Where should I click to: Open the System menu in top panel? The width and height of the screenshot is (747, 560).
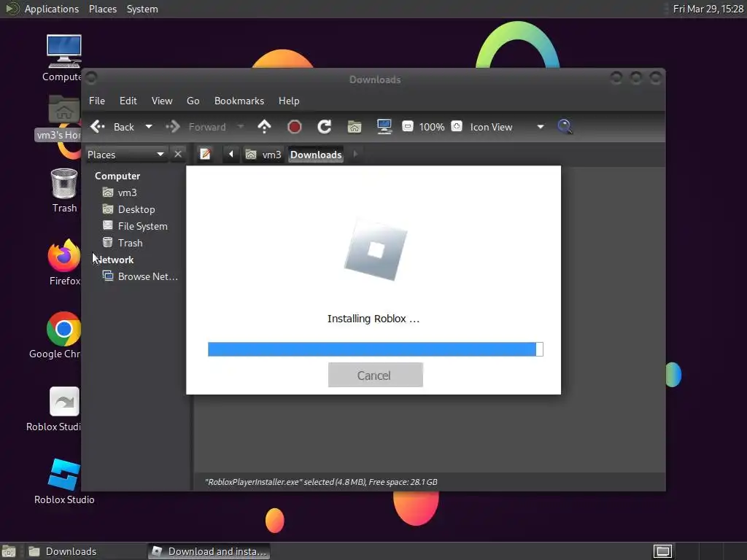(142, 9)
